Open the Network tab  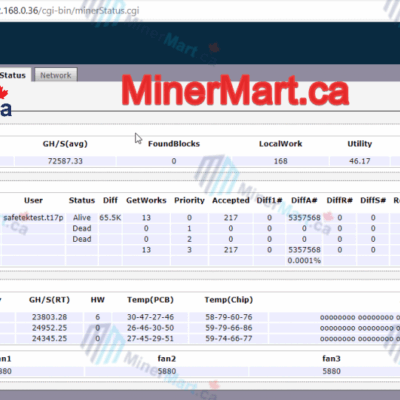coord(56,75)
